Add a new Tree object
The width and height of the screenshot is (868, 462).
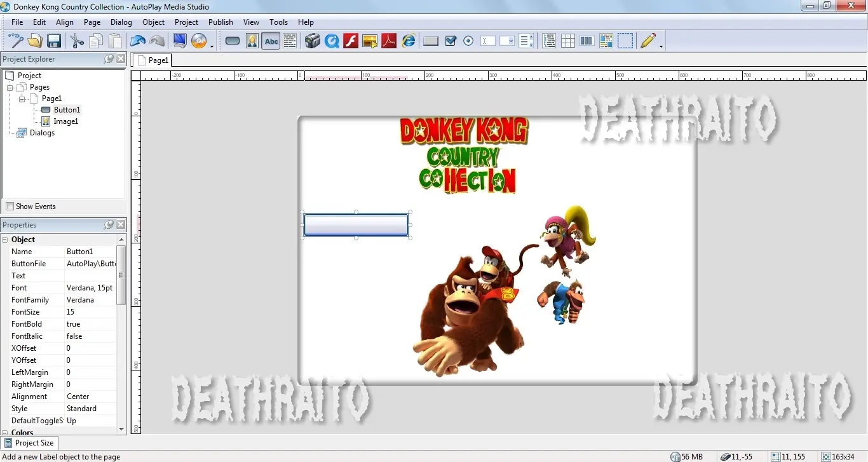549,41
